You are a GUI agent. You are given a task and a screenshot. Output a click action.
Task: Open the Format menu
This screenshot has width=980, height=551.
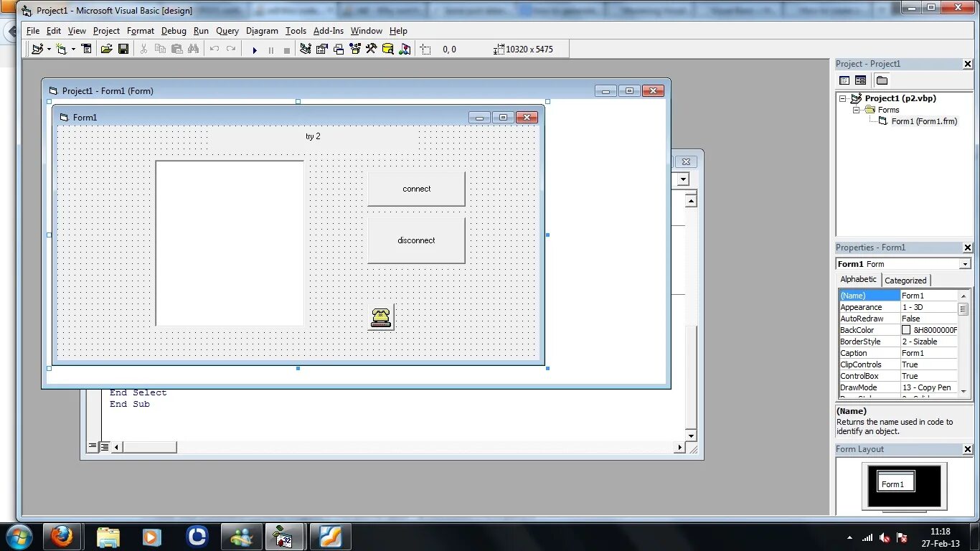pos(141,31)
